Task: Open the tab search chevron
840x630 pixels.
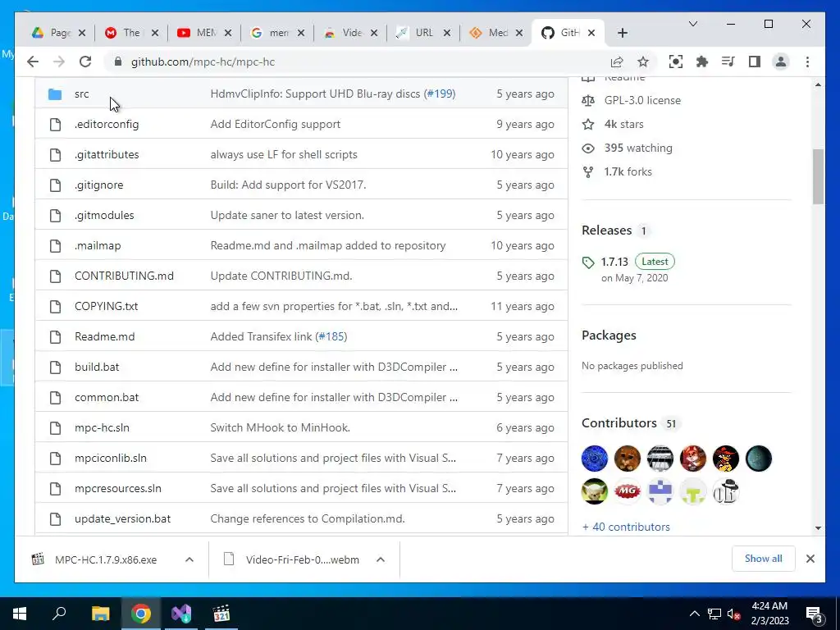Action: pyautogui.click(x=692, y=24)
